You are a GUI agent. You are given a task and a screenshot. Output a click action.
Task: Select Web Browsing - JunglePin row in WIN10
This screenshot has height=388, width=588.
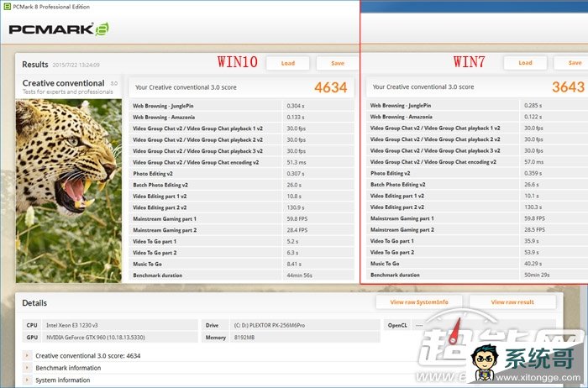[242, 106]
